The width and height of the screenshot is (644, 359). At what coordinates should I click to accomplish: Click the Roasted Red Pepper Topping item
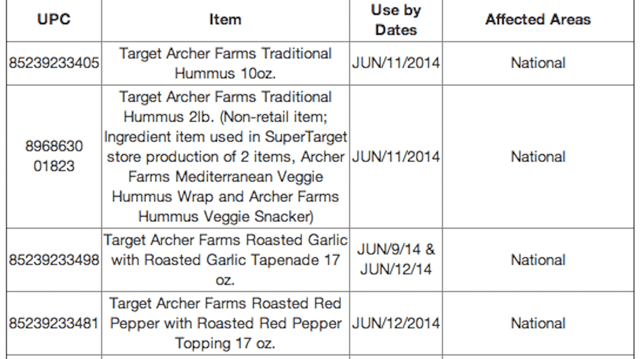tap(225, 323)
